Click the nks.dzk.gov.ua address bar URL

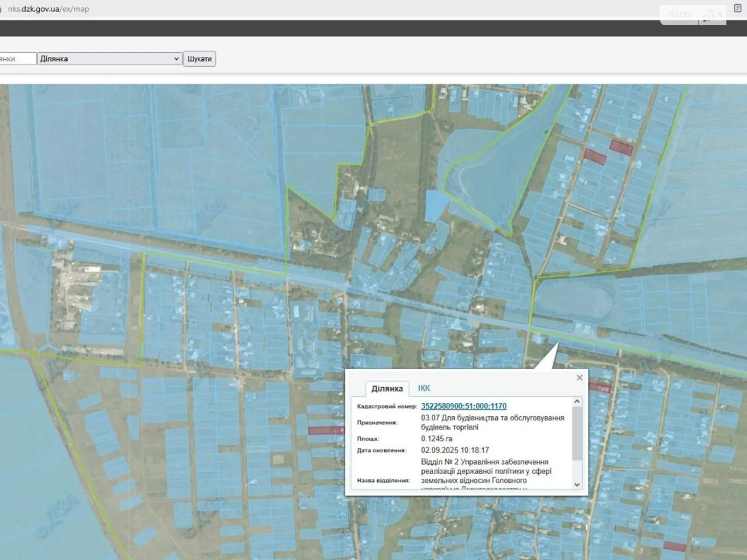click(49, 9)
